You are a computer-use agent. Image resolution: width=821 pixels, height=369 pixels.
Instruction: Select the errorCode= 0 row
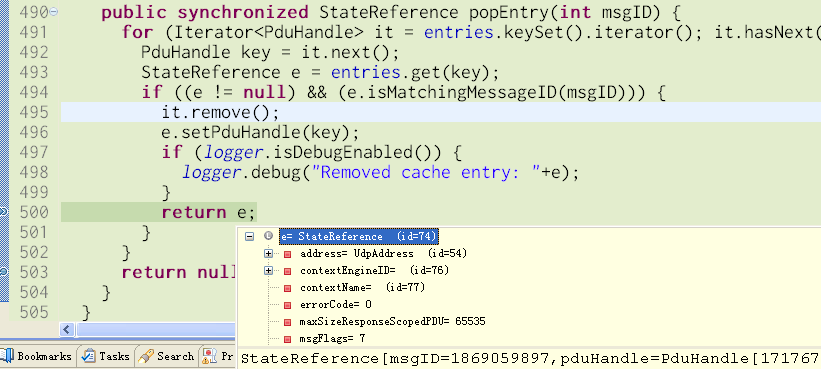(336, 305)
